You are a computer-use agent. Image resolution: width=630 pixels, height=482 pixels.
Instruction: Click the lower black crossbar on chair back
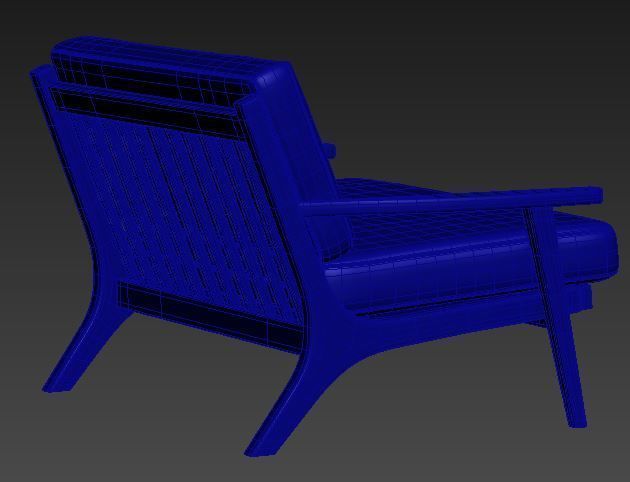tap(209, 316)
